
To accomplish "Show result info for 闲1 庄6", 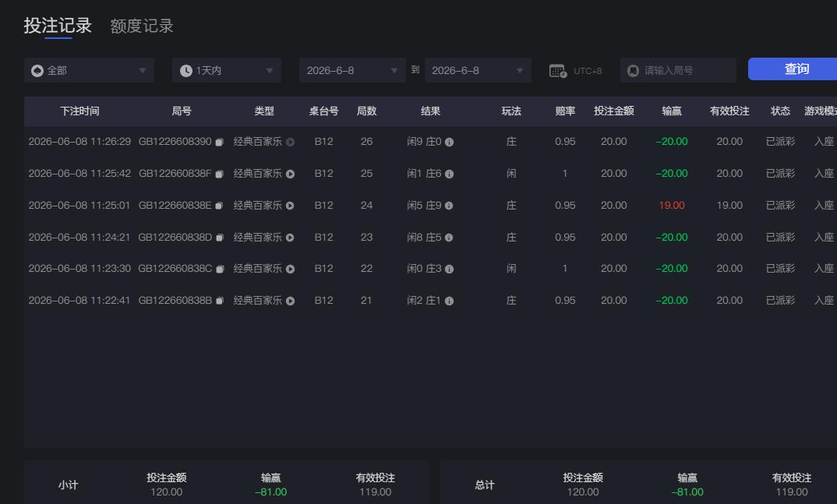I will [x=450, y=174].
